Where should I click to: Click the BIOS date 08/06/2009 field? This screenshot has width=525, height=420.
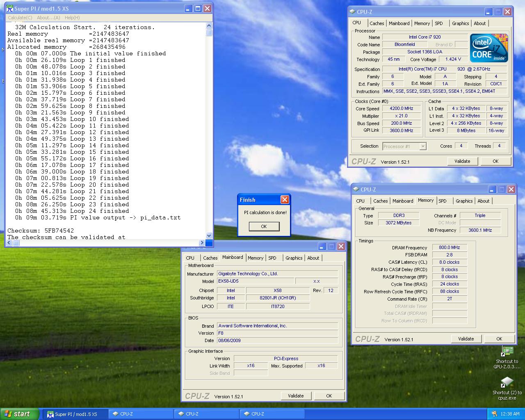click(x=278, y=340)
